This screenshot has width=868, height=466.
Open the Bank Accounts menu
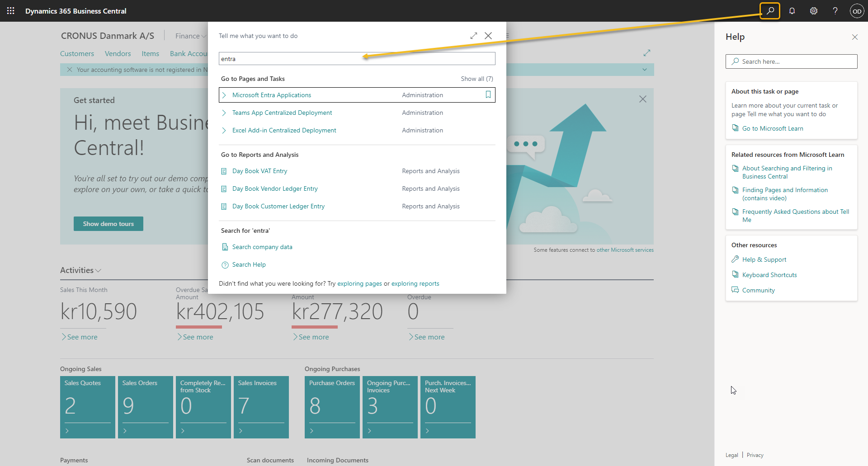(189, 53)
